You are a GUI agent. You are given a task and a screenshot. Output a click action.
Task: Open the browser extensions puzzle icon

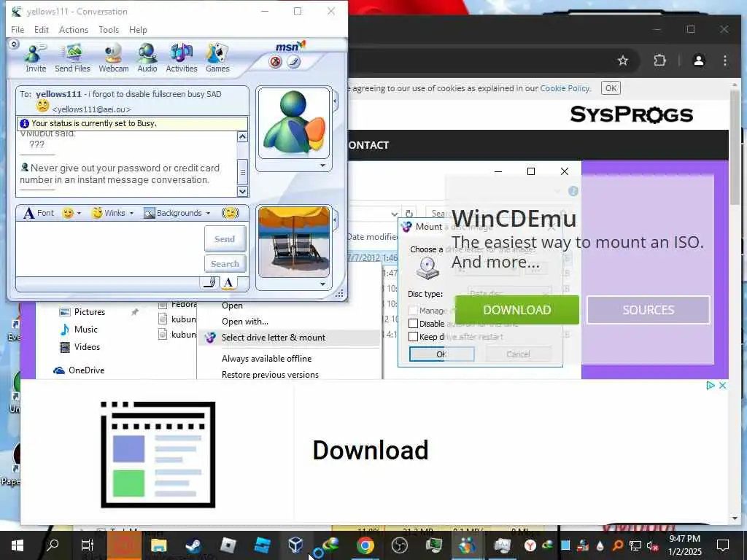(x=659, y=61)
